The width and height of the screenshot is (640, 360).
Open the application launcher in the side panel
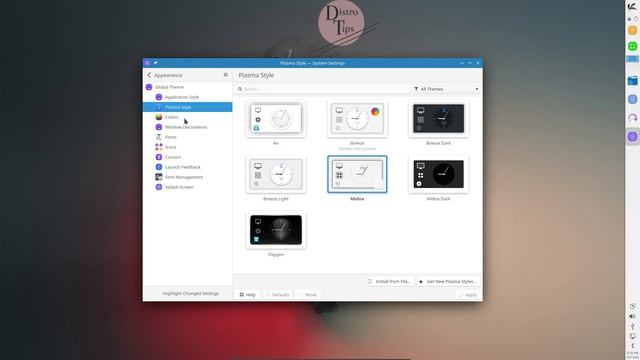pos(632,7)
